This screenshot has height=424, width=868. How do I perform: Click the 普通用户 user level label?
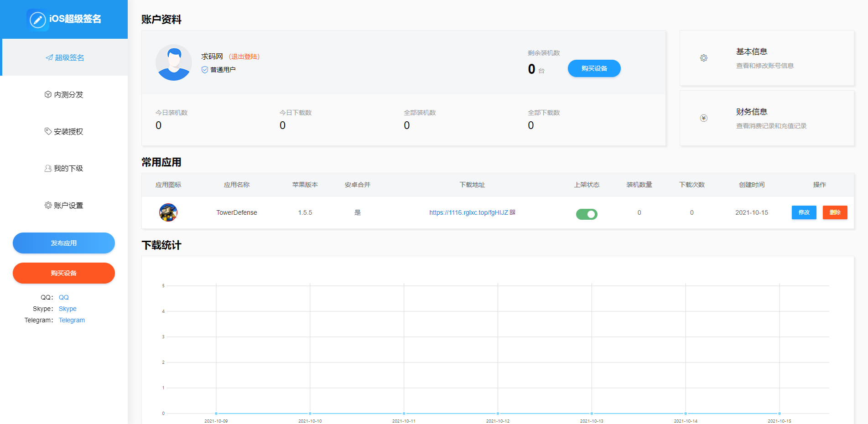(x=223, y=70)
